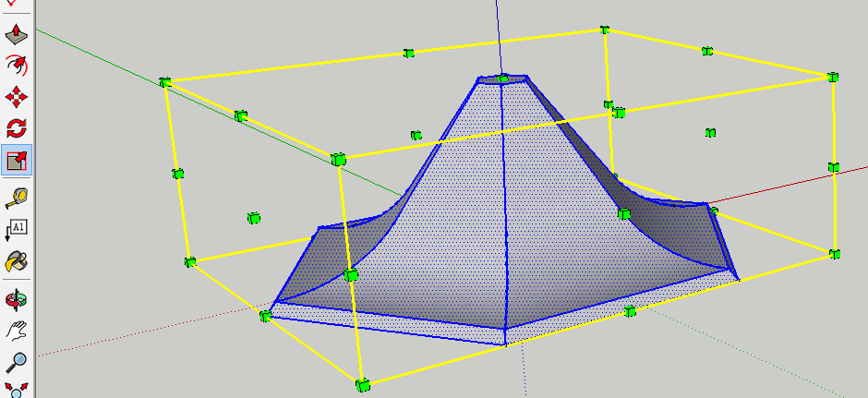This screenshot has height=398, width=868.
Task: Activate the Orbit camera tool
Action: pos(17,299)
